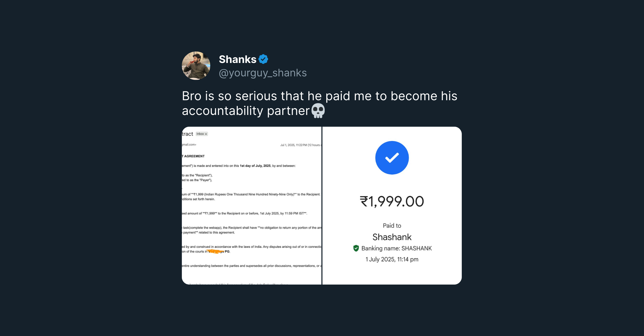Screen dimensions: 644x336
Task: Click the 1 July 2025 payment timestamp
Action: [392, 259]
